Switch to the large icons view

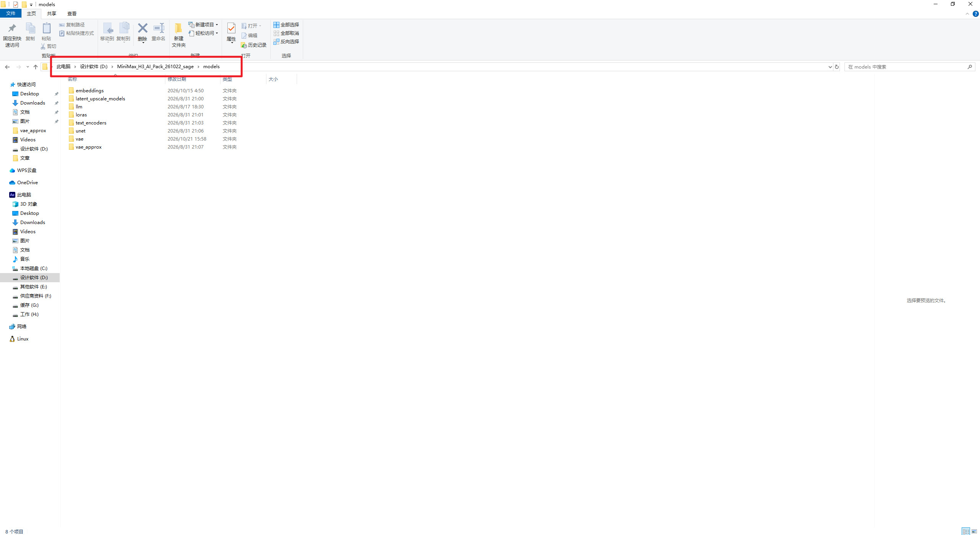(x=974, y=531)
